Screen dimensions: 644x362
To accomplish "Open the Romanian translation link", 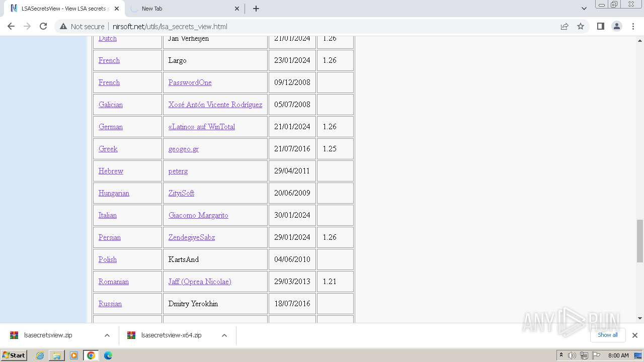I will tap(114, 282).
